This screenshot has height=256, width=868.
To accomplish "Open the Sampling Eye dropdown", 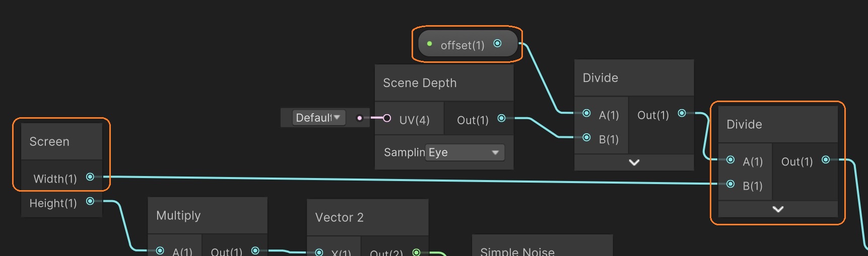I will pos(465,152).
